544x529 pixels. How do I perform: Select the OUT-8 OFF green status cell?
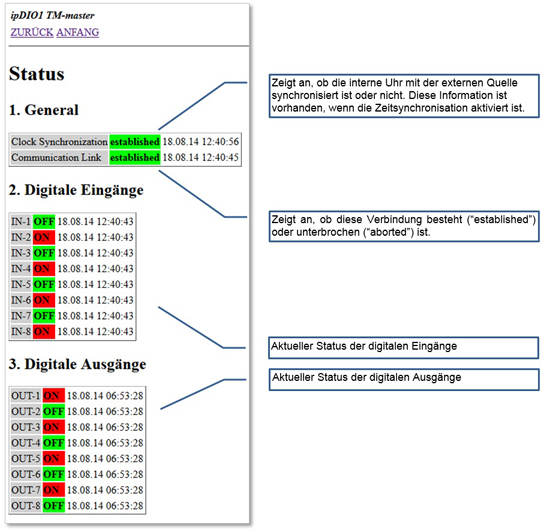pyautogui.click(x=54, y=506)
